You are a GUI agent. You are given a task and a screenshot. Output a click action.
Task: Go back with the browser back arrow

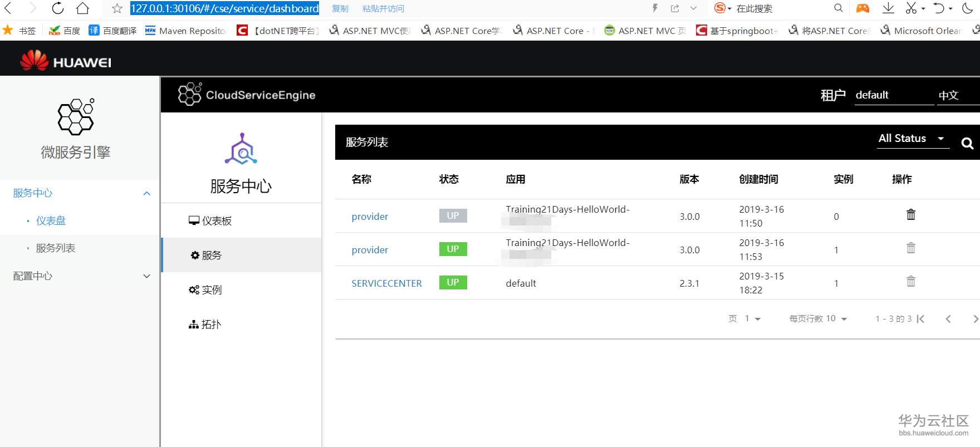click(x=8, y=8)
